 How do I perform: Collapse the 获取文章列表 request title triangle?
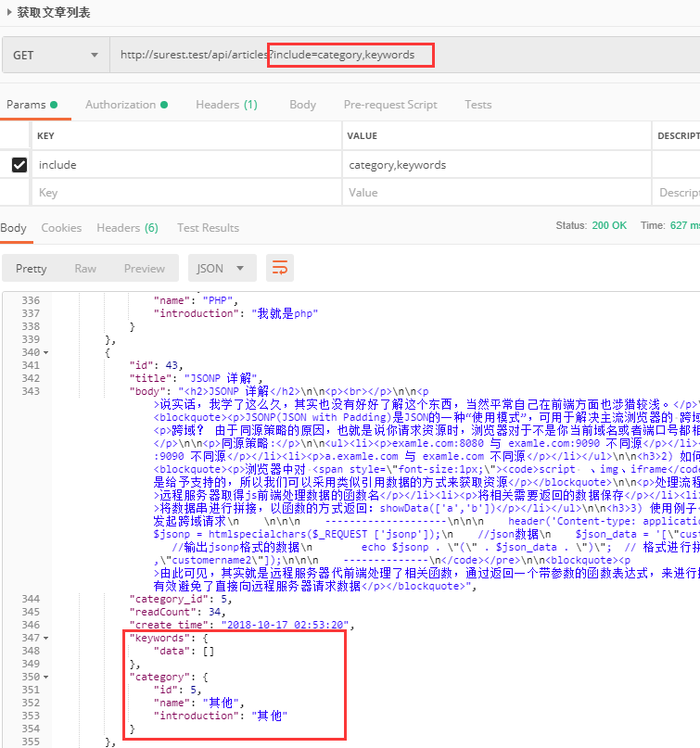(9, 12)
